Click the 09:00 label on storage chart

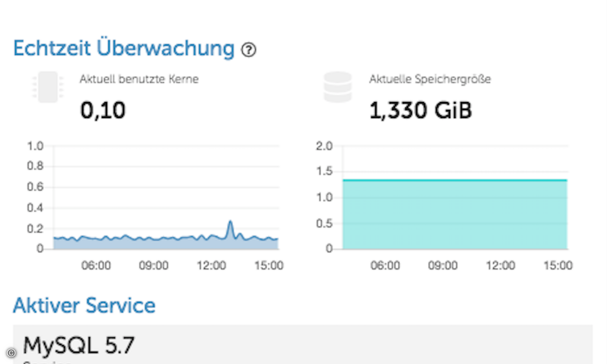pyautogui.click(x=443, y=265)
